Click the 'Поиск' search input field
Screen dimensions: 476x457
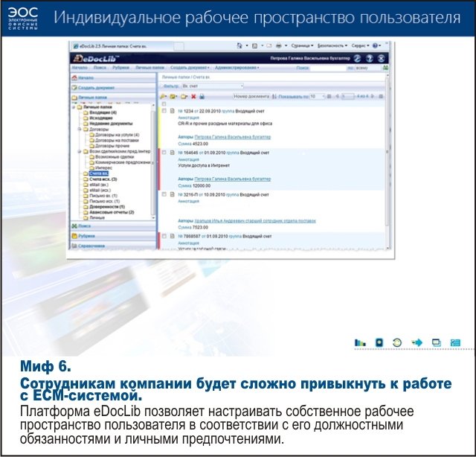point(328,68)
